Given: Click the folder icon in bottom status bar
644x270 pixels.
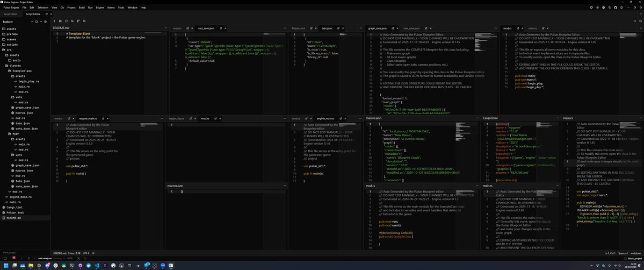Looking at the screenshot, I should click(x=5, y=259).
